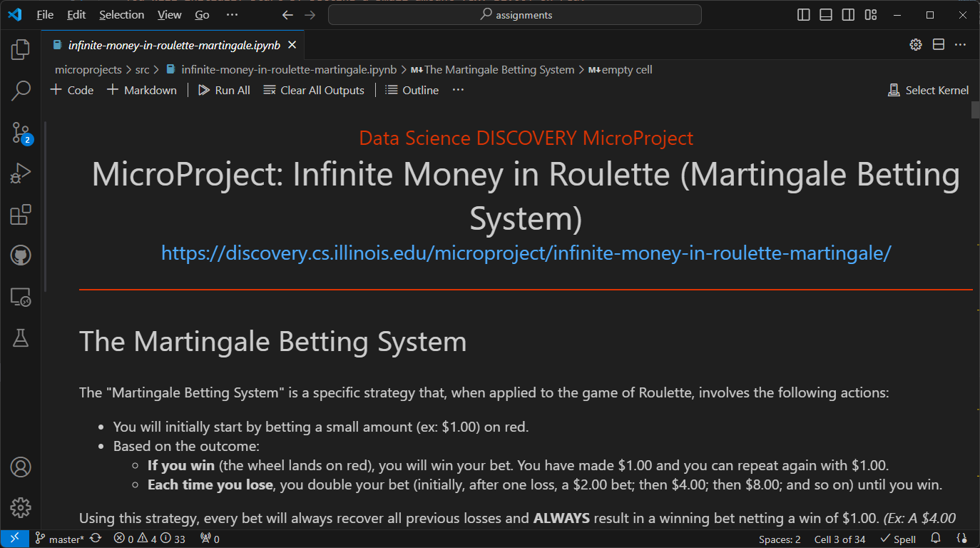Screen dimensions: 980x548
Task: Toggle the bottom panel layout button
Action: click(825, 15)
